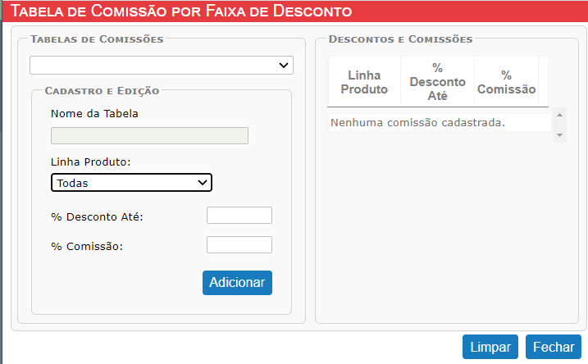This screenshot has height=364, width=588.
Task: Sort by the Linha Produto column header
Action: 364,82
